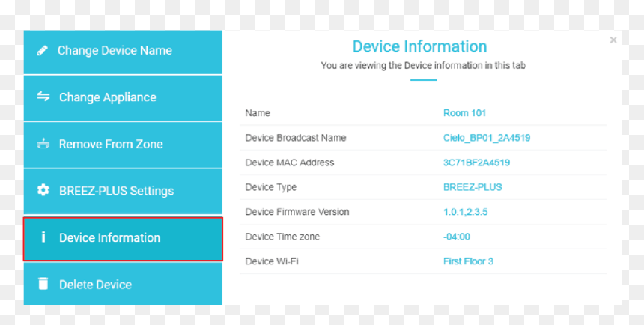
Task: Click the pencil icon beside Change Device Name
Action: [42, 50]
